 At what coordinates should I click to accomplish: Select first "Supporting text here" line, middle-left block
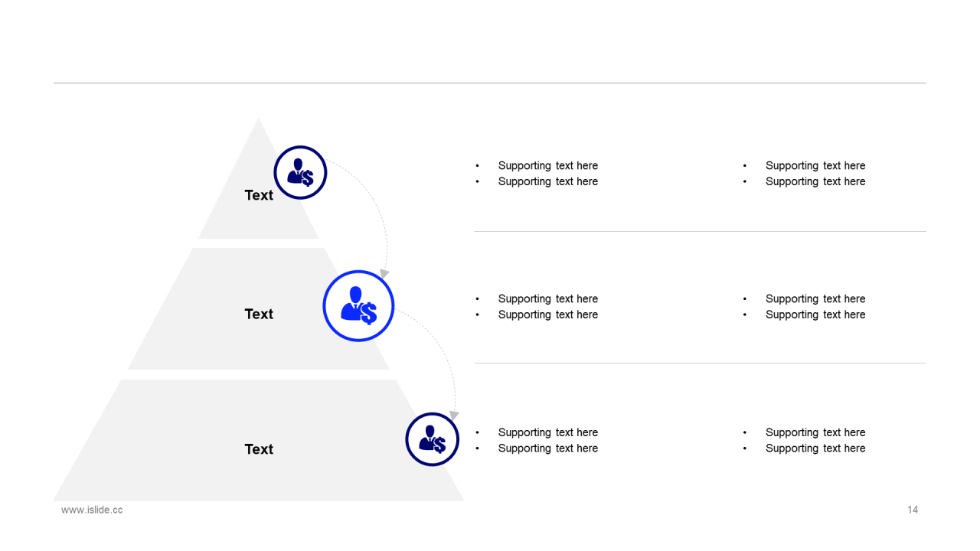pyautogui.click(x=547, y=298)
